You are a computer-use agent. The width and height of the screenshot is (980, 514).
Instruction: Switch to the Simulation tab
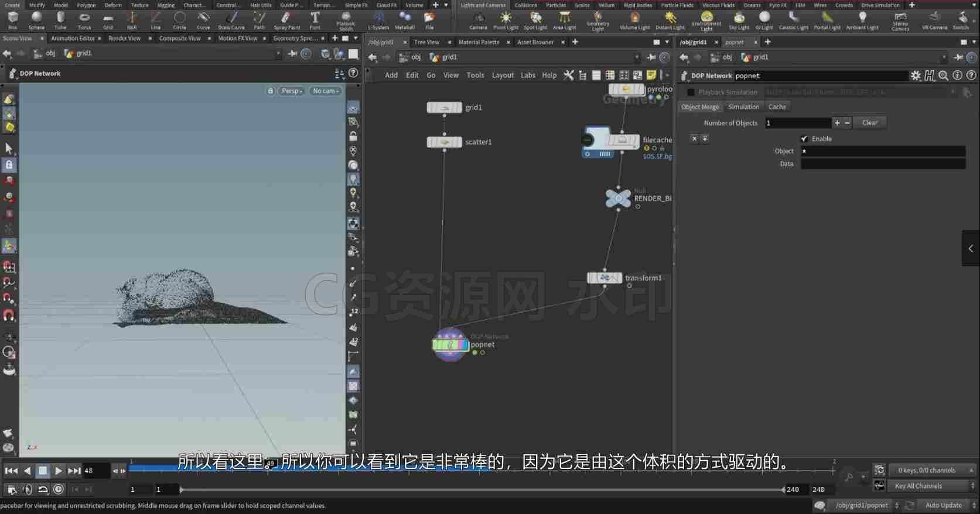(x=743, y=107)
